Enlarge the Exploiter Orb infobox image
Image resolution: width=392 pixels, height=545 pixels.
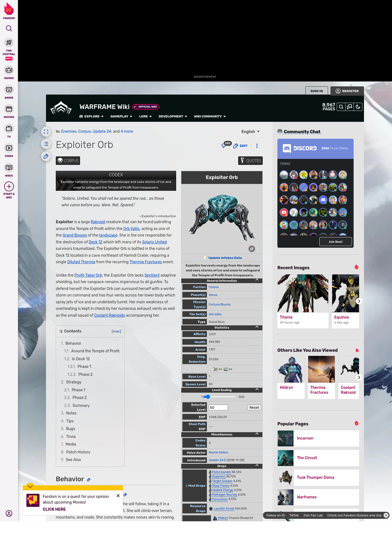point(252,249)
